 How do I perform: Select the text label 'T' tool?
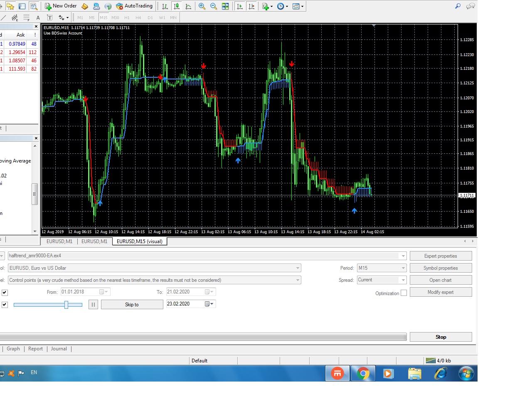[x=50, y=17]
